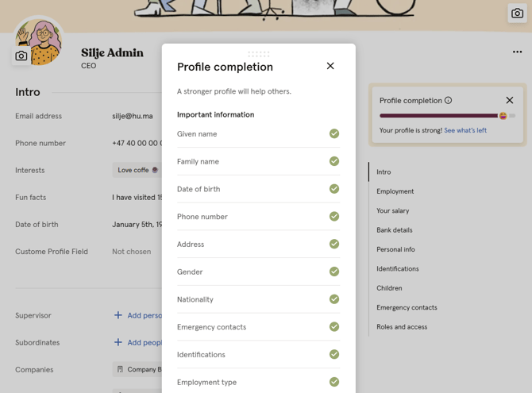The height and width of the screenshot is (393, 532).
Task: Click the See what's left link
Action: coord(465,130)
